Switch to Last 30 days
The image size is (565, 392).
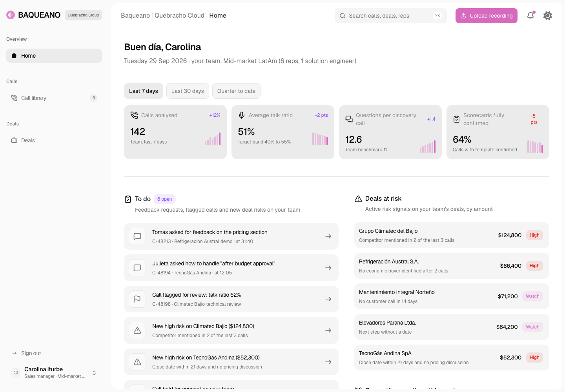[188, 91]
